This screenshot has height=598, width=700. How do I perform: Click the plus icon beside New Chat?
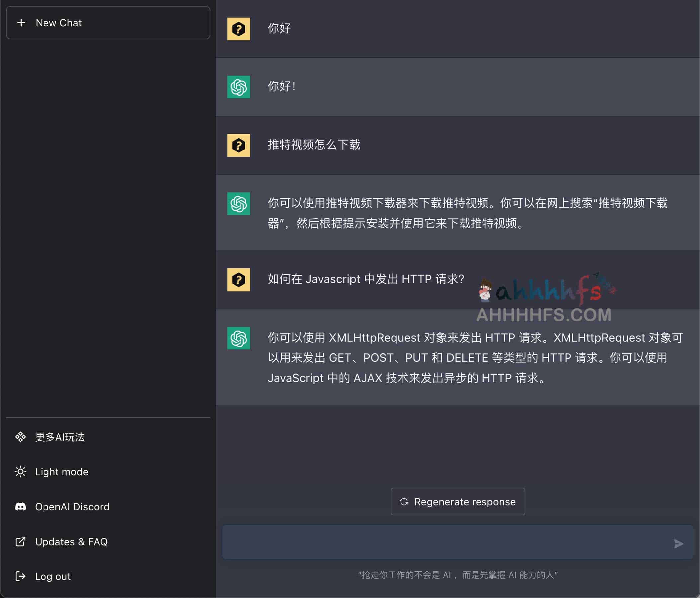[x=22, y=23]
